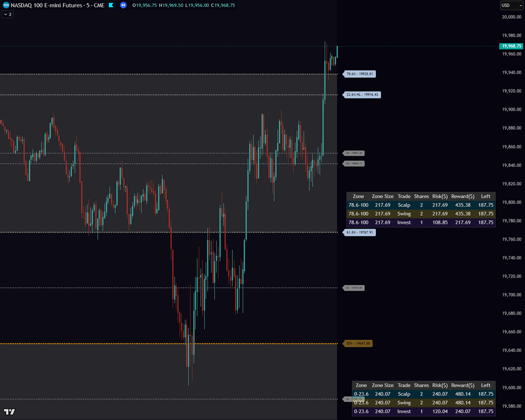The image size is (525, 420).
Task: Click Left header in 0-23.6 table
Action: [486, 385]
